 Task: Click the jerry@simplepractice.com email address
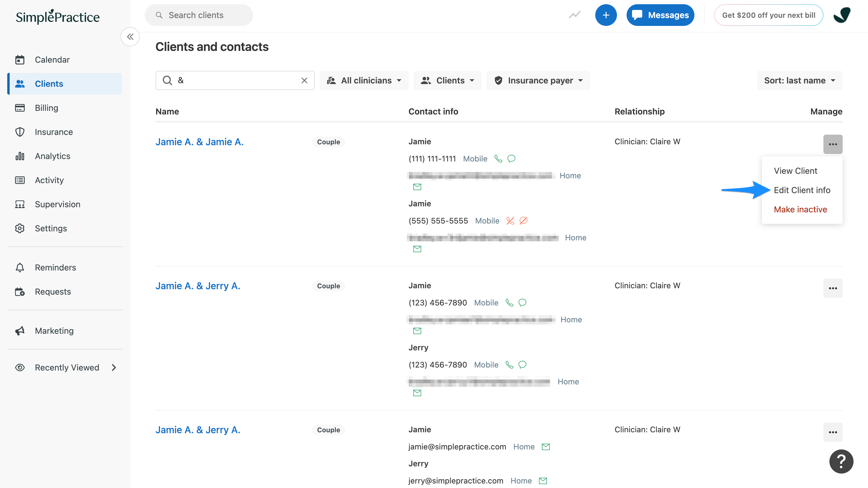(456, 481)
